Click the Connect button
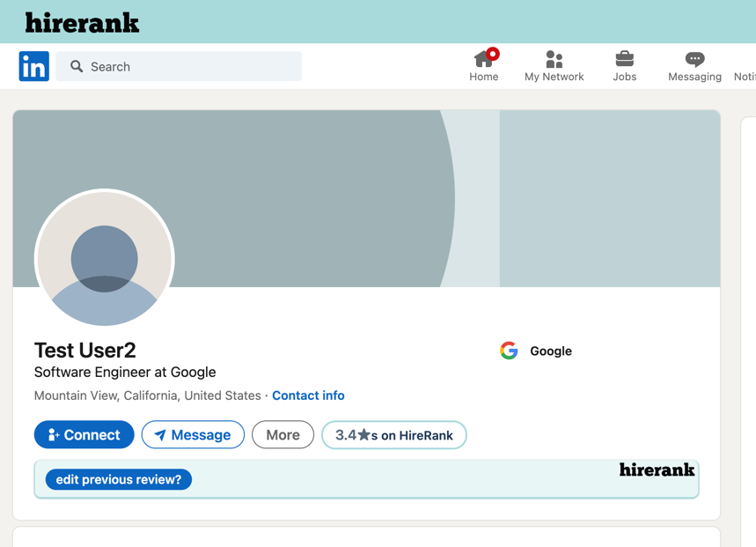The image size is (756, 547). click(84, 434)
